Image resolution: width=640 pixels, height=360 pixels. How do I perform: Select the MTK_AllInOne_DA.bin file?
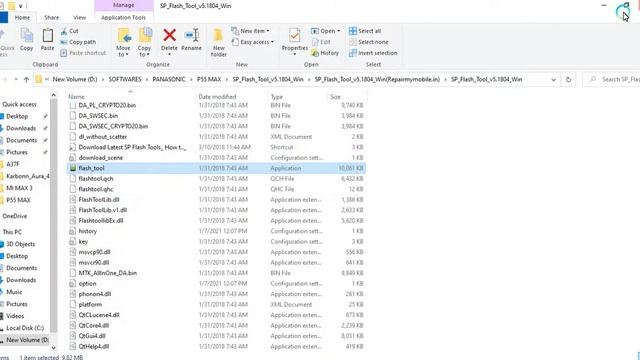click(216, 273)
